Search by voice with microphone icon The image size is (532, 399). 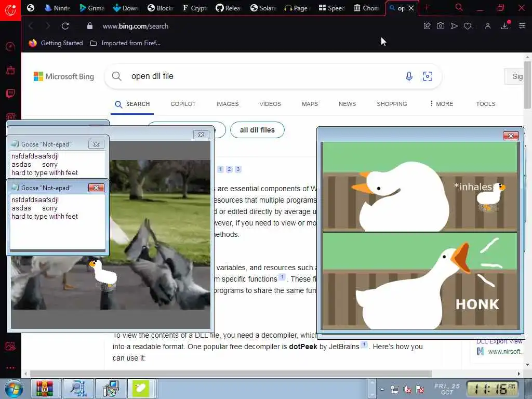(x=409, y=76)
